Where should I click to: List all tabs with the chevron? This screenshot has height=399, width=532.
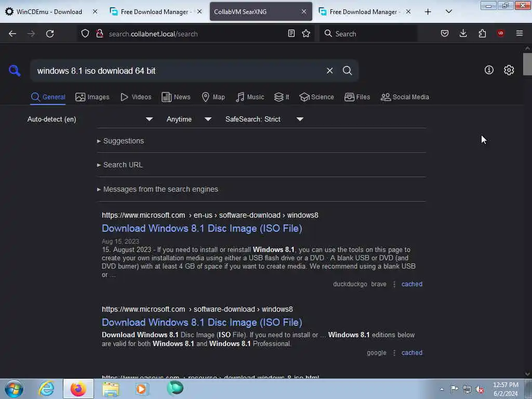(448, 12)
